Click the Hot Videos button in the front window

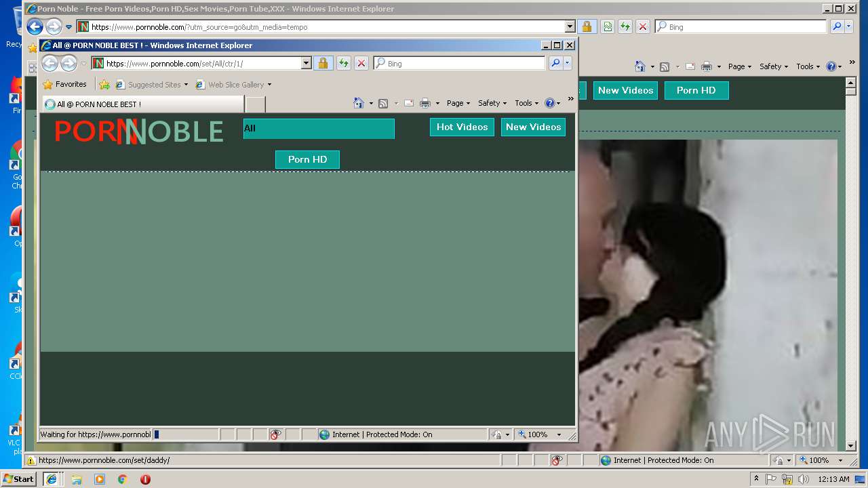[x=462, y=127]
